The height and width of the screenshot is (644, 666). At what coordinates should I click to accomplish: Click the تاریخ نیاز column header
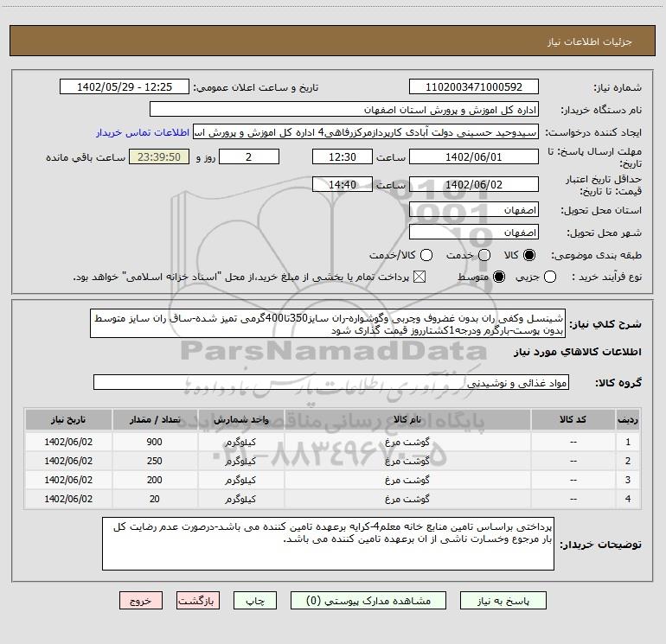(67, 419)
